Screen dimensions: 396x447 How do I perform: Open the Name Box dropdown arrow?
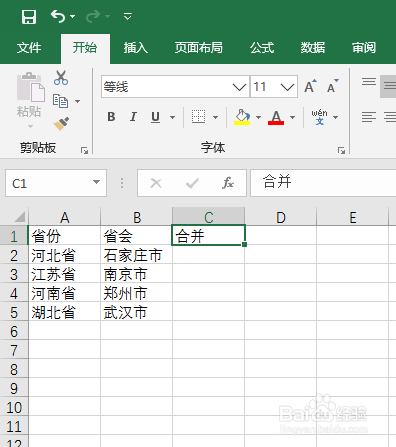96,182
